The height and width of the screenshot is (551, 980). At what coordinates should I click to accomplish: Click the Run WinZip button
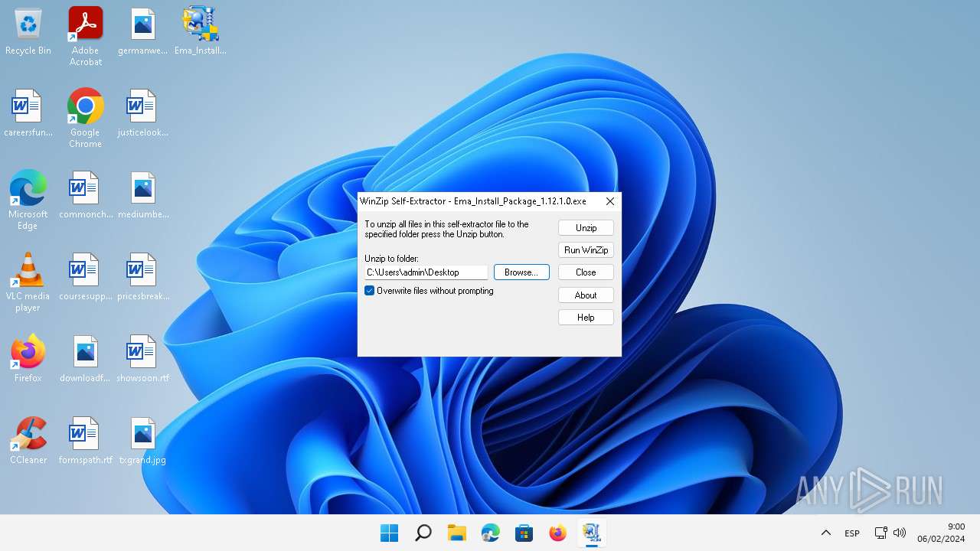pyautogui.click(x=586, y=250)
